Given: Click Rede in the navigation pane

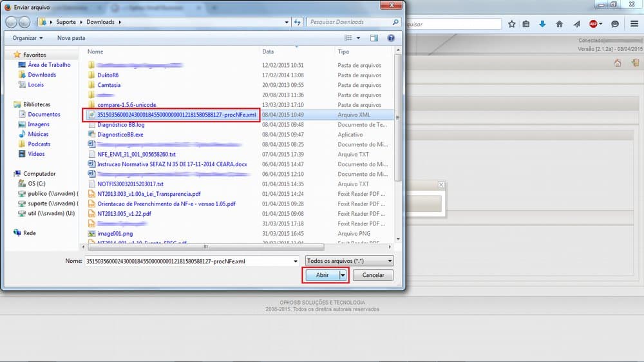Looking at the screenshot, I should tap(29, 233).
